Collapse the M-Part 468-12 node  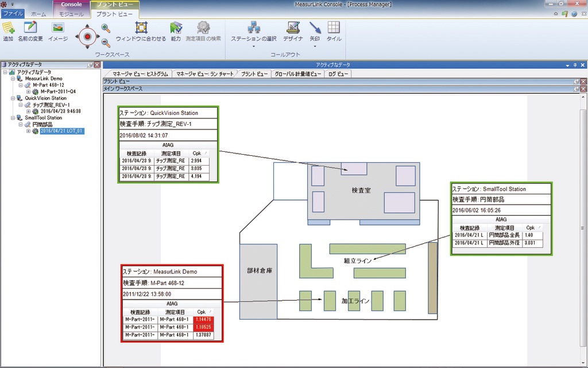click(21, 85)
